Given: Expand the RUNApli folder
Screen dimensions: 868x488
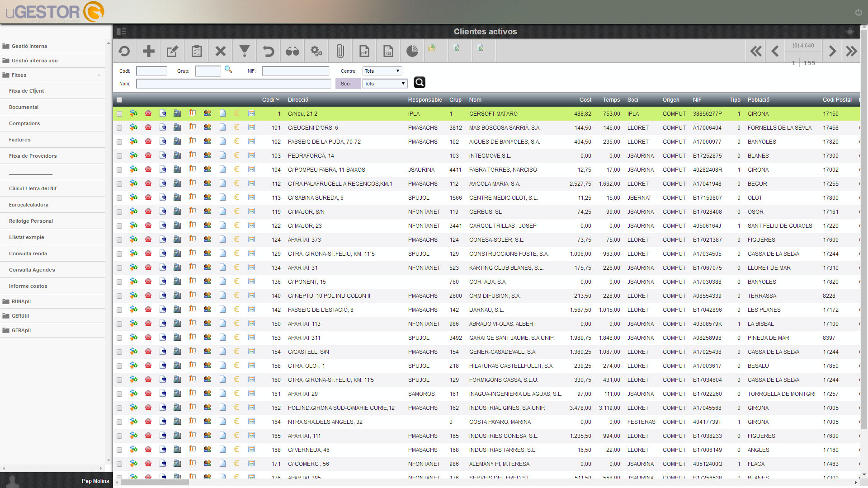Looking at the screenshot, I should (x=52, y=301).
